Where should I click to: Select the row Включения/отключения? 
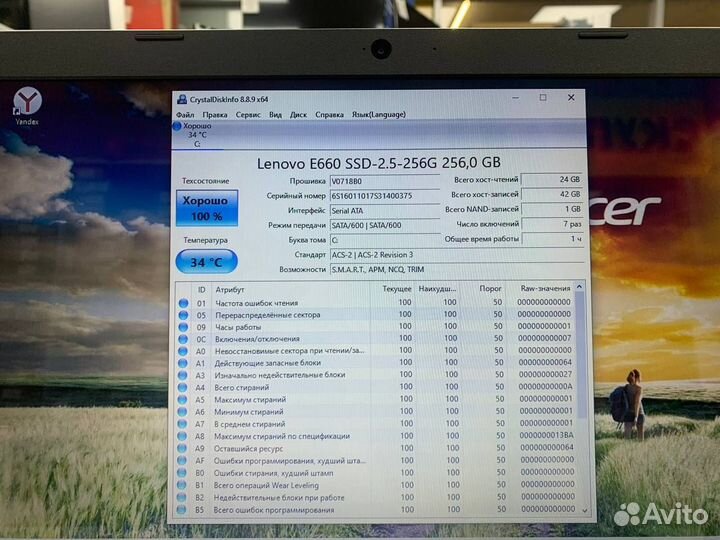(375, 338)
